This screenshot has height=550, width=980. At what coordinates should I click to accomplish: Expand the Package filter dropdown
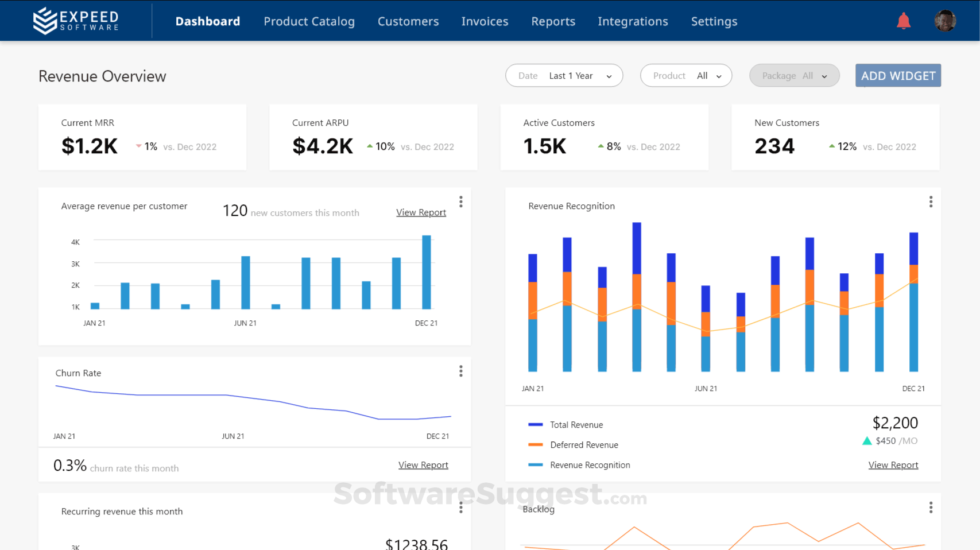pos(794,75)
